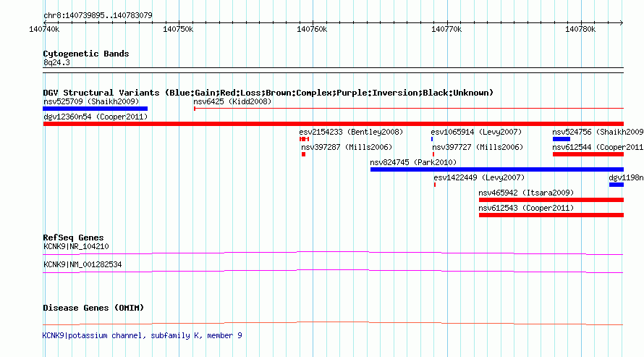
Task: Click the orange OMIM disease gene track line
Action: pyautogui.click(x=333, y=323)
